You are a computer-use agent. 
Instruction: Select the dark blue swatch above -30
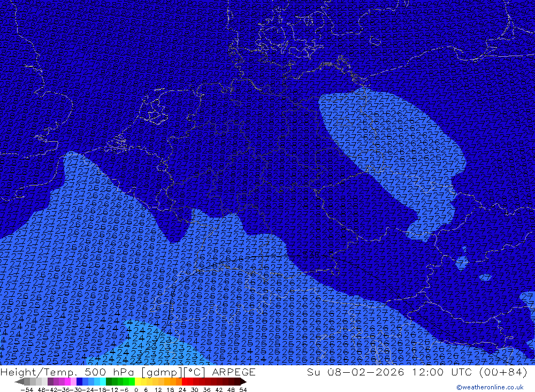(x=79, y=382)
